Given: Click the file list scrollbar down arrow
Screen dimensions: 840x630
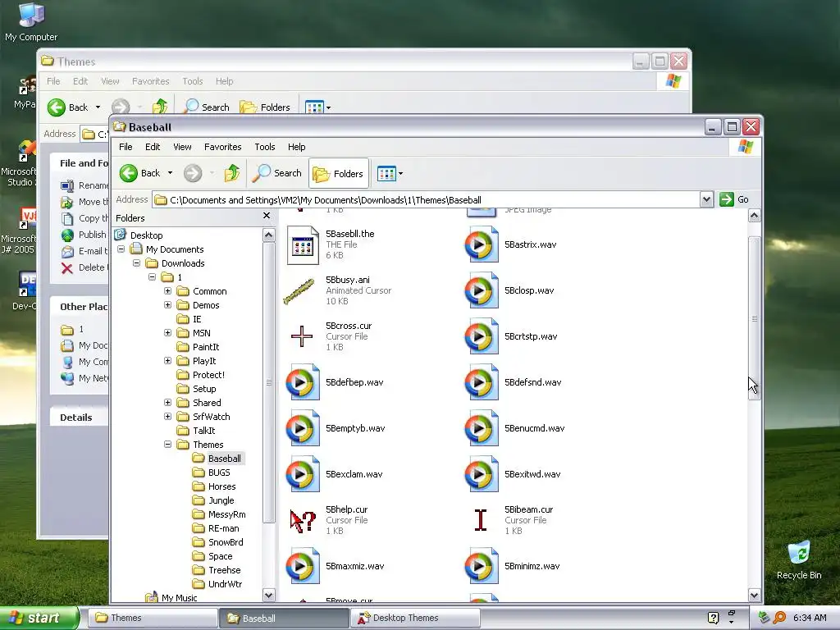Looking at the screenshot, I should click(x=755, y=595).
